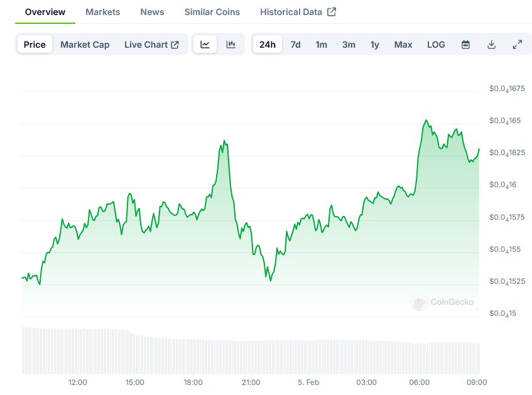Image resolution: width=532 pixels, height=395 pixels.
Task: Download chart data icon
Action: [x=492, y=45]
